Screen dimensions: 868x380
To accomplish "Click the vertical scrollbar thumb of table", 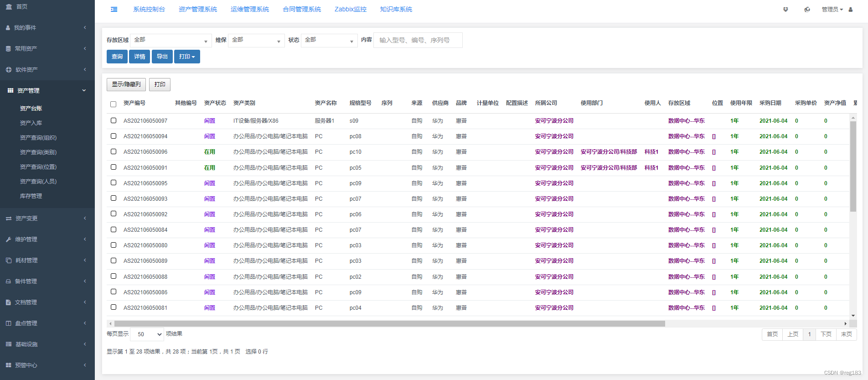I will point(853,167).
